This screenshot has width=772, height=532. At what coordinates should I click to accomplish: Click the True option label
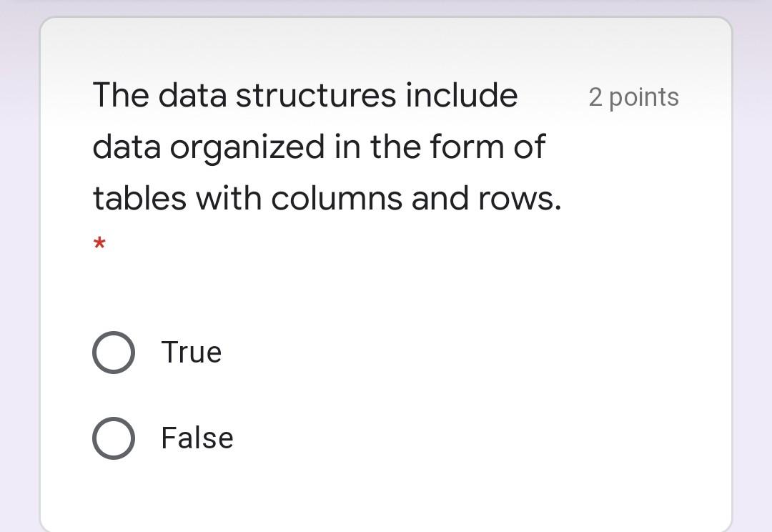point(192,351)
